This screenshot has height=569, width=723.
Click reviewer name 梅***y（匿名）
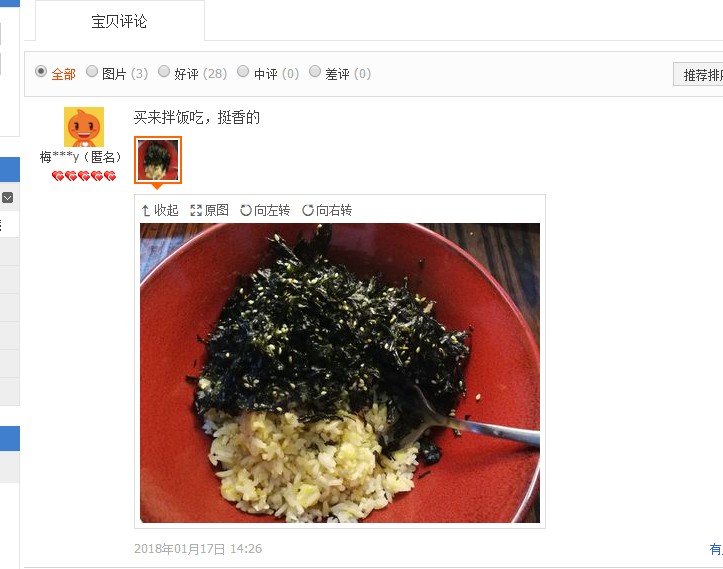[81, 157]
